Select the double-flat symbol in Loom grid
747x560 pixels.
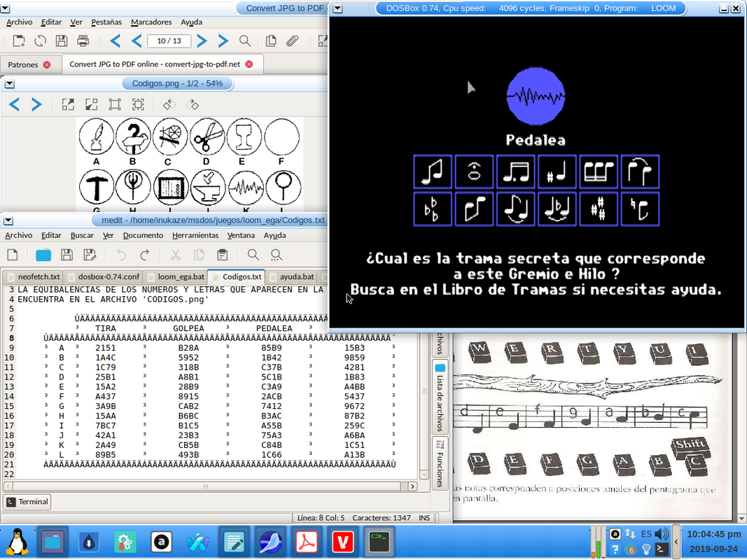433,209
